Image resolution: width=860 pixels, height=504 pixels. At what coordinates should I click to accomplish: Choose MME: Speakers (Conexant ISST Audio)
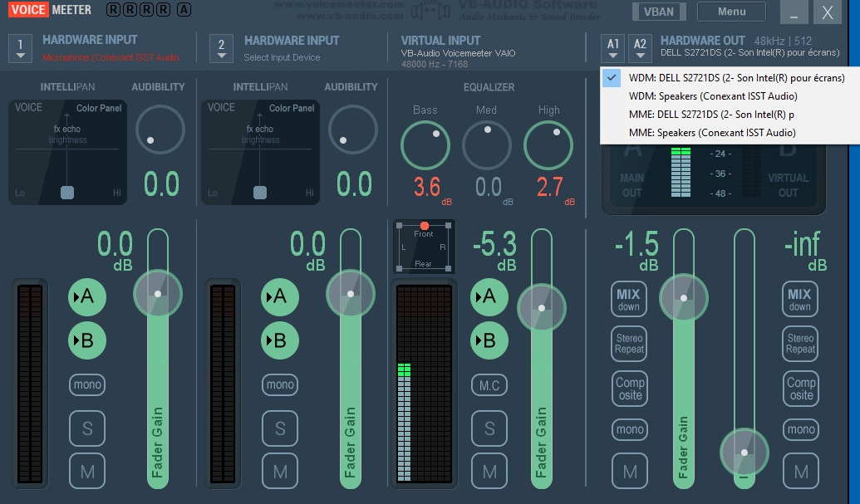coord(730,133)
